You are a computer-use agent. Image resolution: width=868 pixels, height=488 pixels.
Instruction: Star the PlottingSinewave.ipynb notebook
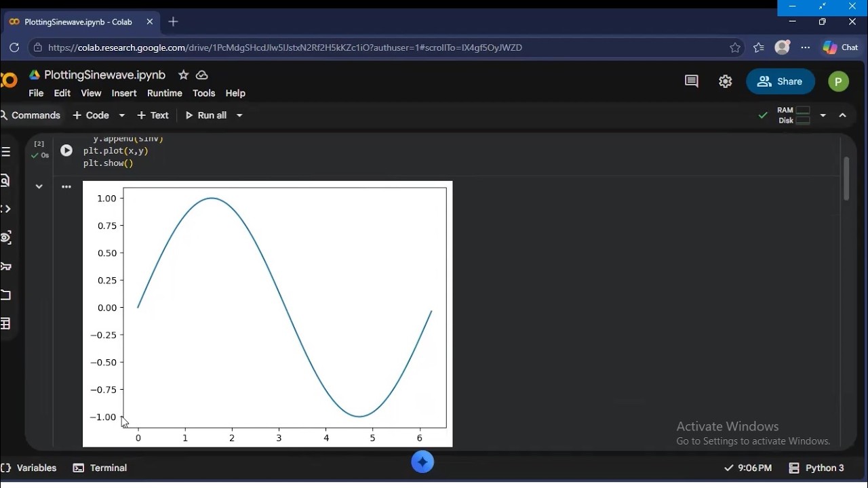(183, 75)
